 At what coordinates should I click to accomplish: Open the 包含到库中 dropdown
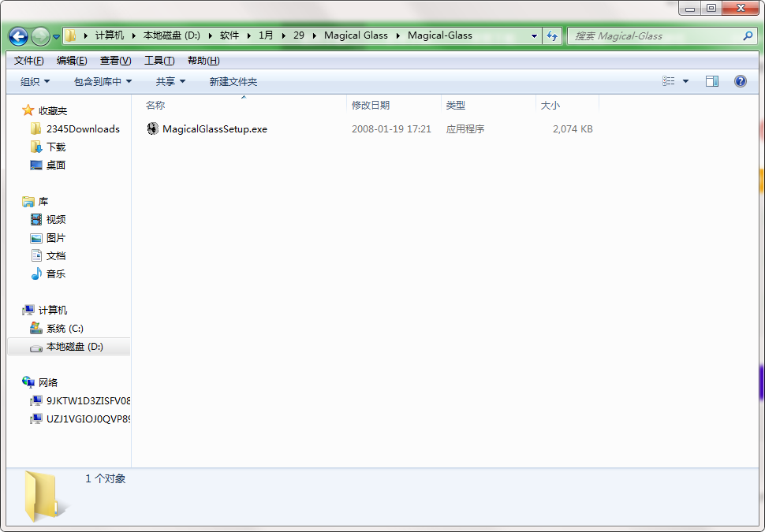point(103,81)
